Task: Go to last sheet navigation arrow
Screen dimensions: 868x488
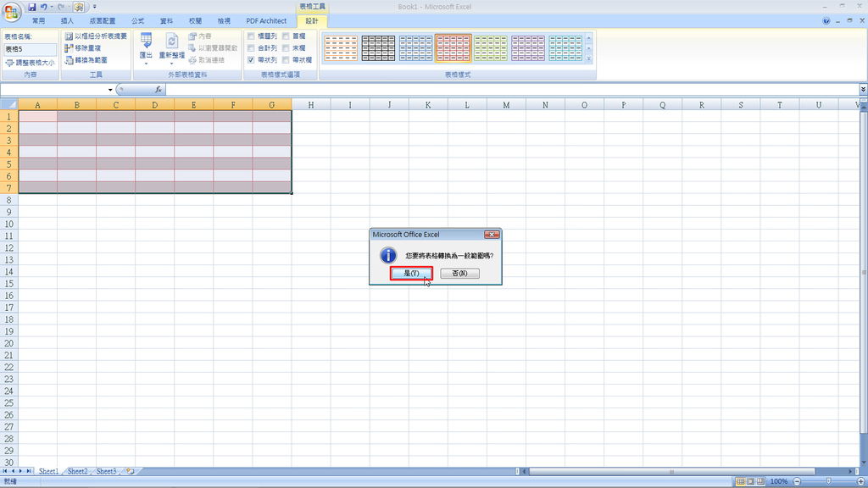Action: [29, 471]
